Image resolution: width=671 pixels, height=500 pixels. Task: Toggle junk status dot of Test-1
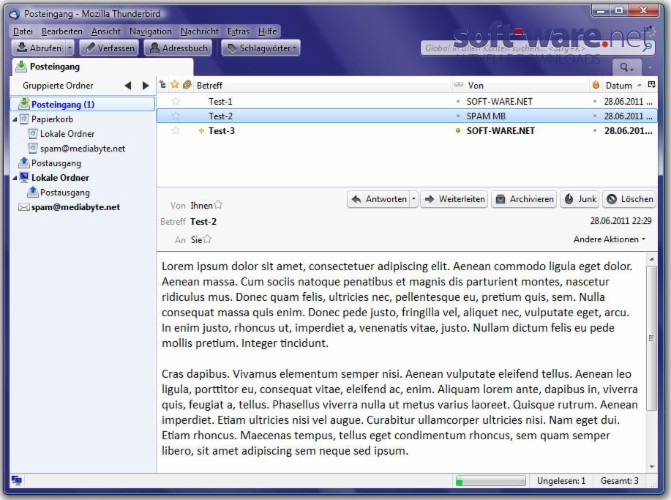(x=595, y=102)
